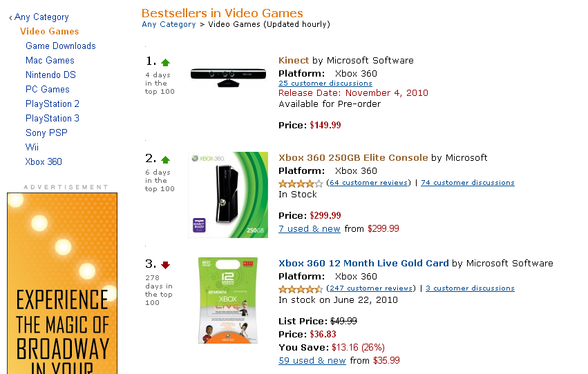Select the Nintendo DS category

point(50,75)
